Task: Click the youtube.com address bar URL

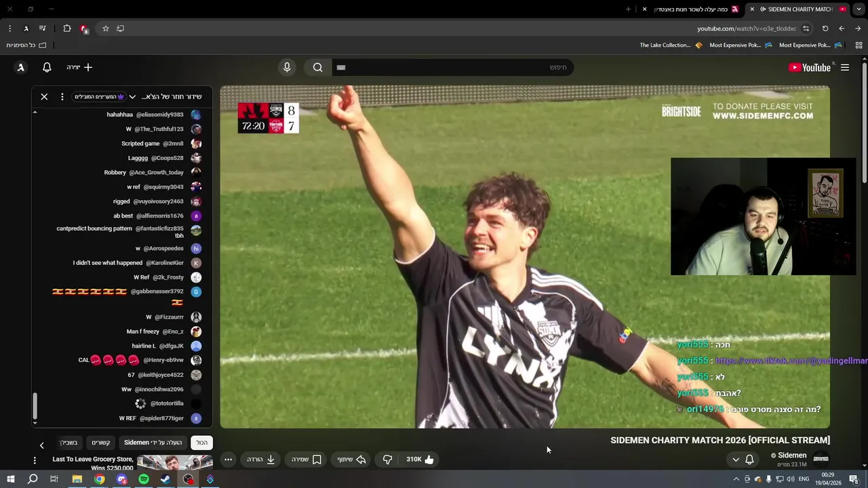Action: pos(747,28)
